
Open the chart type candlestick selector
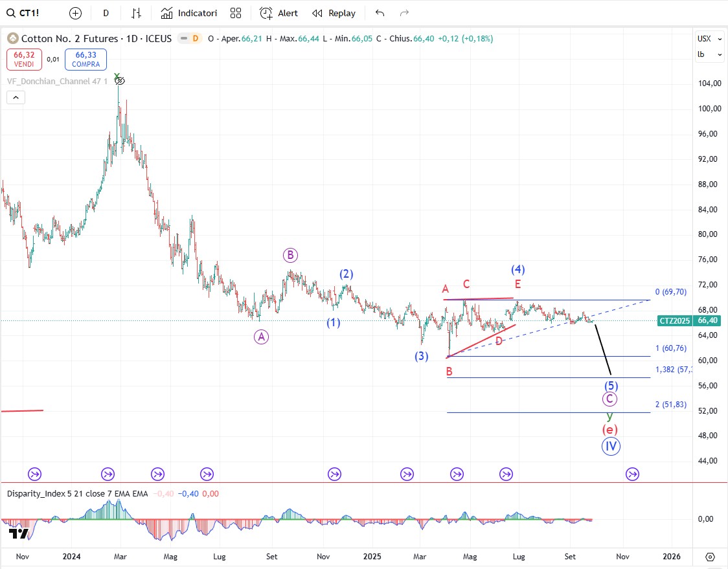click(136, 13)
